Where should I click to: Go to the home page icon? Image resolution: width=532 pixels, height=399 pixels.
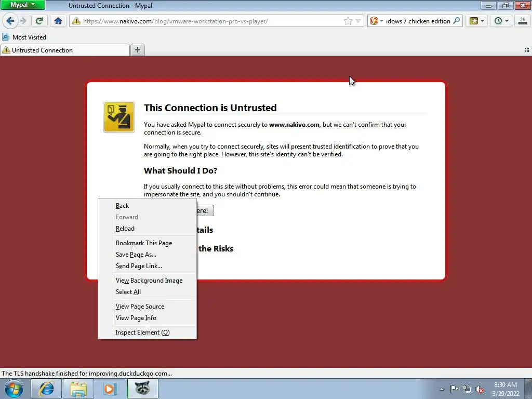coord(58,21)
